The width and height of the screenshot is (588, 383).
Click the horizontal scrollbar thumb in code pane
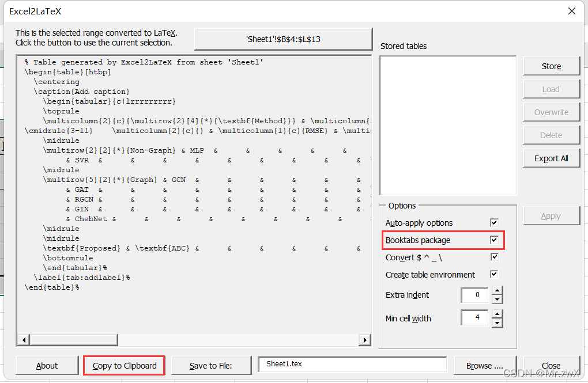[x=74, y=340]
